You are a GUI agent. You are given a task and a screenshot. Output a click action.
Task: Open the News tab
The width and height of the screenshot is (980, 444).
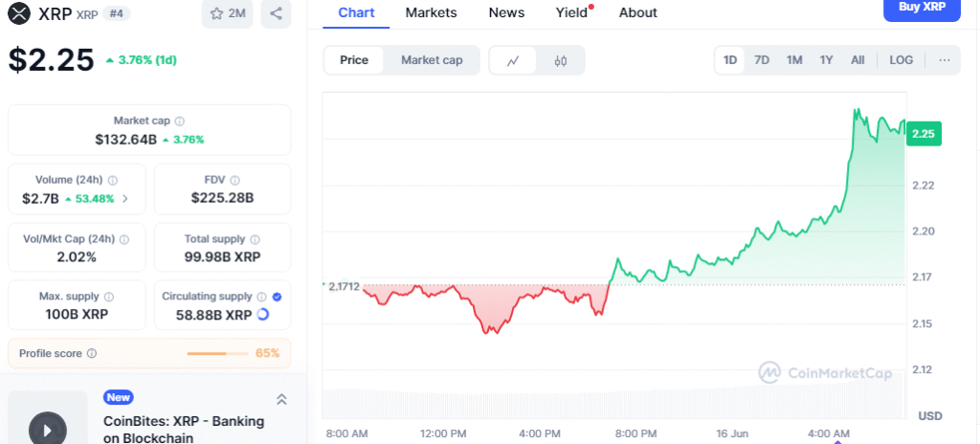507,12
